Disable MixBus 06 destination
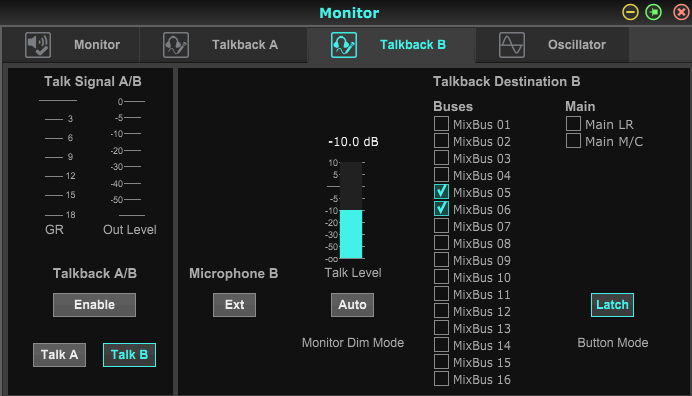 coord(441,208)
